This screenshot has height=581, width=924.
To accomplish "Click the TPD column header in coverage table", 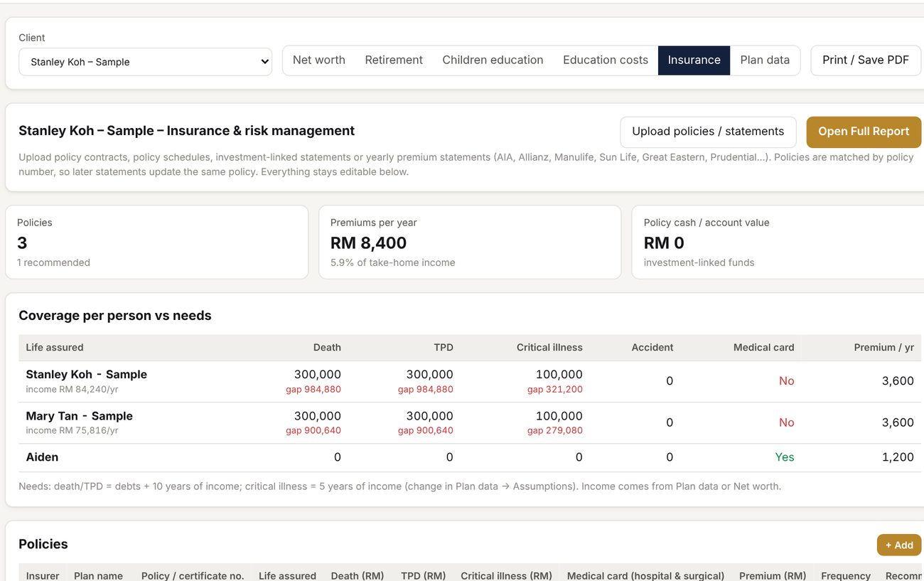I will [443, 348].
